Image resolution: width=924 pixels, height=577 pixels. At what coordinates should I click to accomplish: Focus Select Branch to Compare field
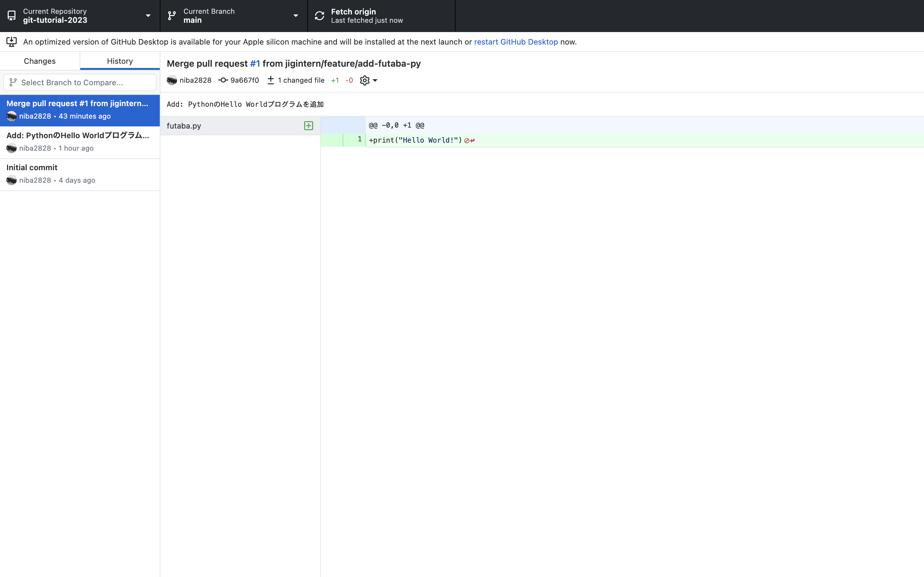80,82
